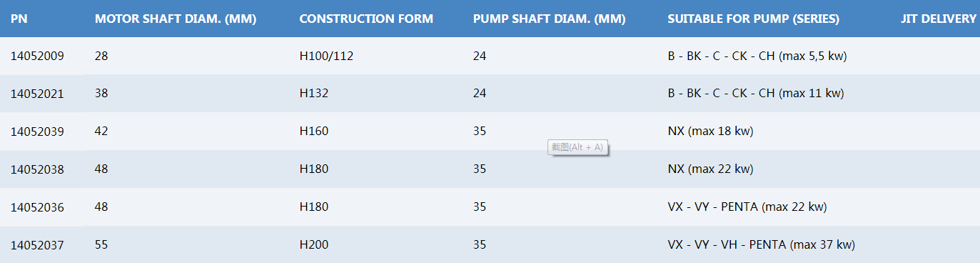
Task: Click the JIT Delivery column header
Action: [939, 19]
